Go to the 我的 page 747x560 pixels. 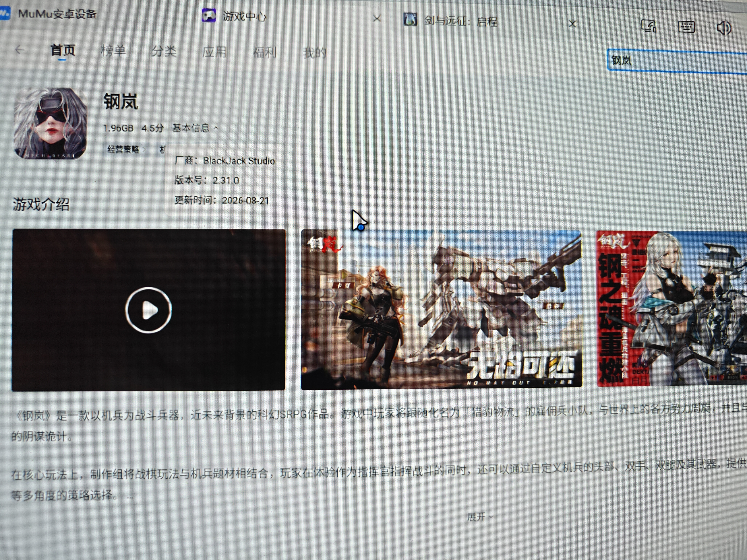314,53
